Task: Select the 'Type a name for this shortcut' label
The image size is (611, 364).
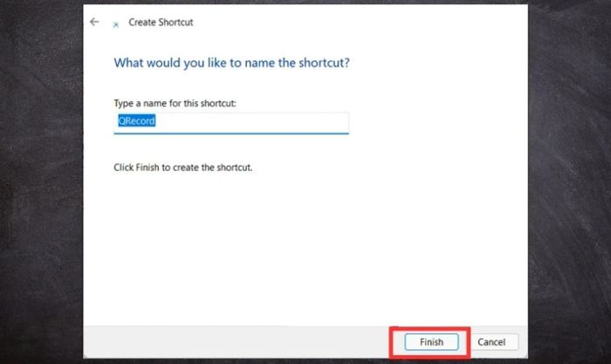Action: (x=175, y=103)
